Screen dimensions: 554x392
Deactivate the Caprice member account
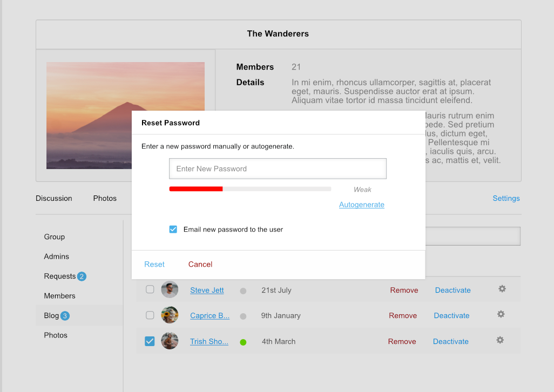click(x=451, y=315)
